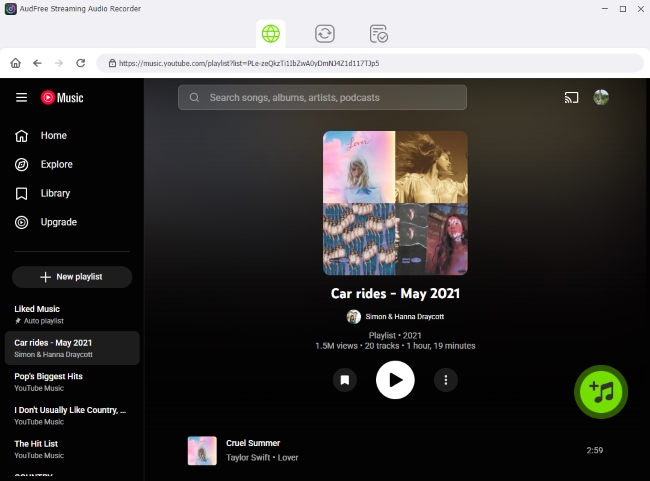Open I Don't Usually Like Country playlist
Image resolution: width=650 pixels, height=481 pixels.
coord(72,415)
